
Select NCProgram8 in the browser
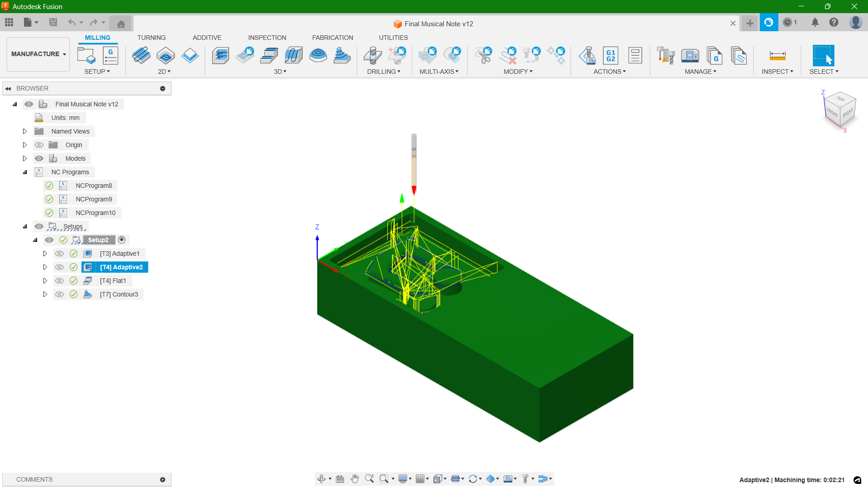click(94, 186)
